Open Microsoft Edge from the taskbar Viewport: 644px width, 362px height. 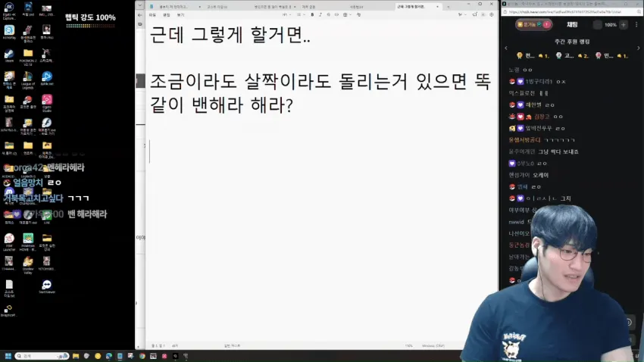point(109,356)
